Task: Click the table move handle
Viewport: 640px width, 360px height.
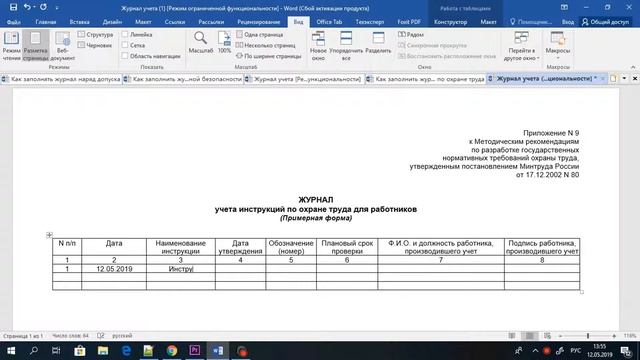Action: point(49,235)
